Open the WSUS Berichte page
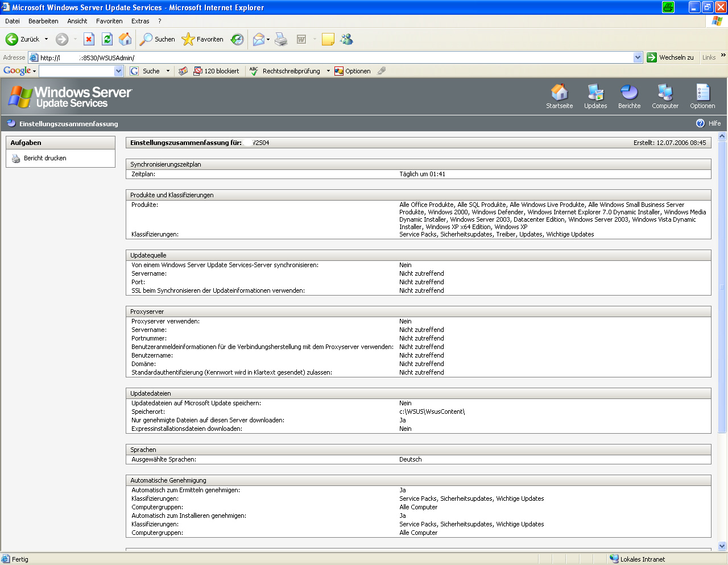Image resolution: width=728 pixels, height=565 pixels. point(630,96)
